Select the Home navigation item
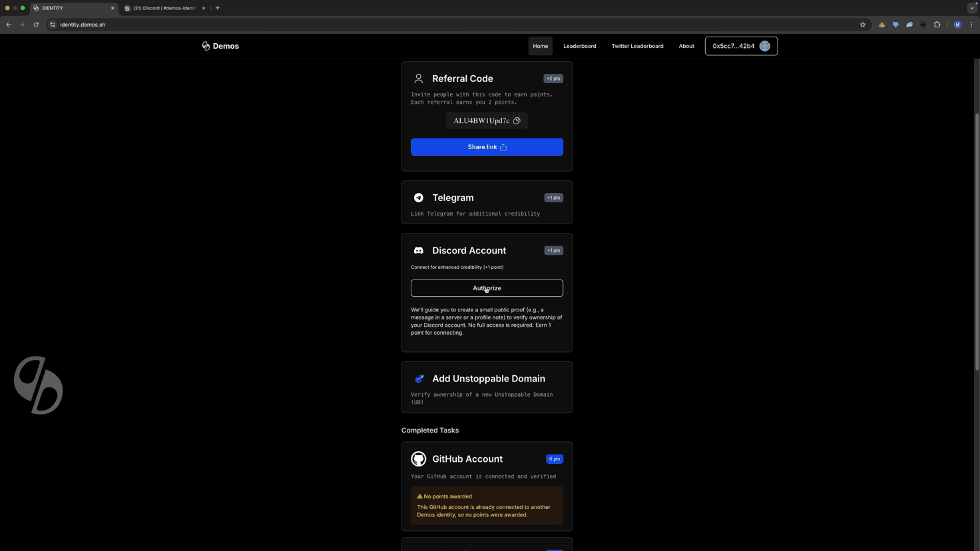Viewport: 980px width, 551px height. (x=540, y=46)
